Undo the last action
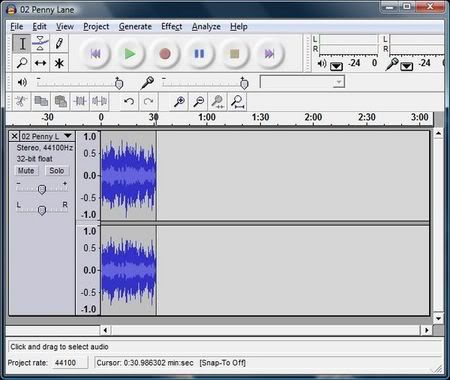Image resolution: width=450 pixels, height=380 pixels. (129, 101)
